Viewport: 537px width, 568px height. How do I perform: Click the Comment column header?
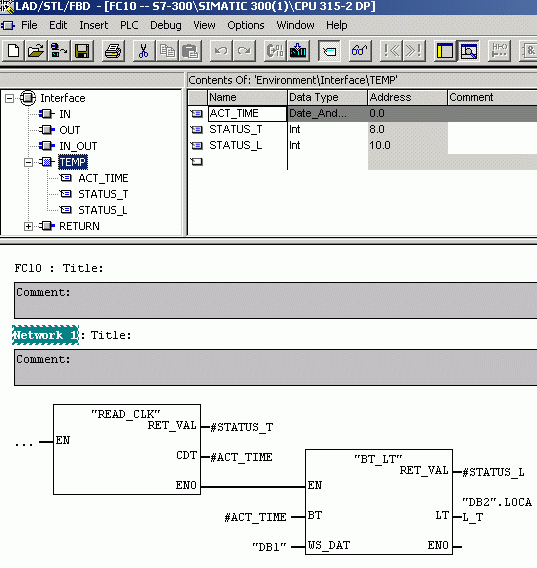(x=492, y=97)
